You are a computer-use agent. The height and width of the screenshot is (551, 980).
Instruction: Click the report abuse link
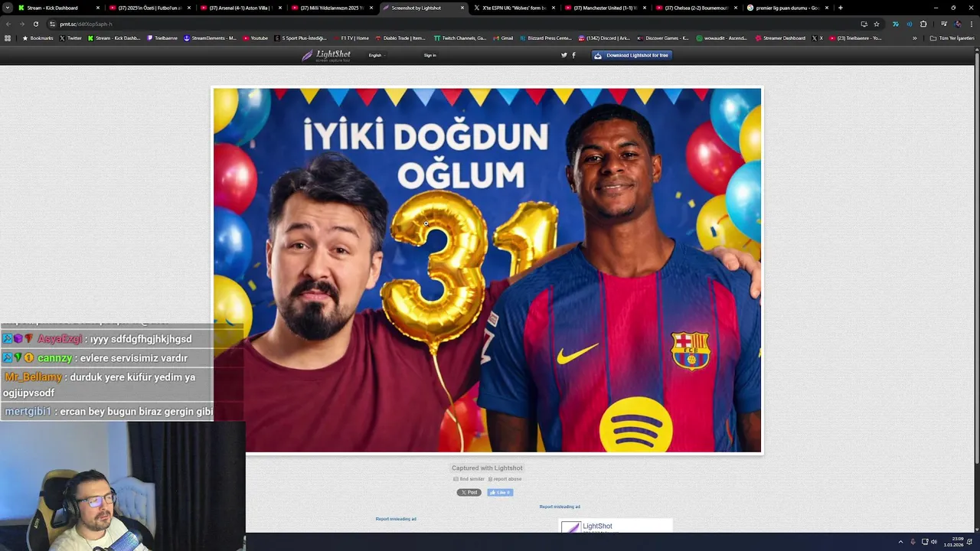[505, 479]
